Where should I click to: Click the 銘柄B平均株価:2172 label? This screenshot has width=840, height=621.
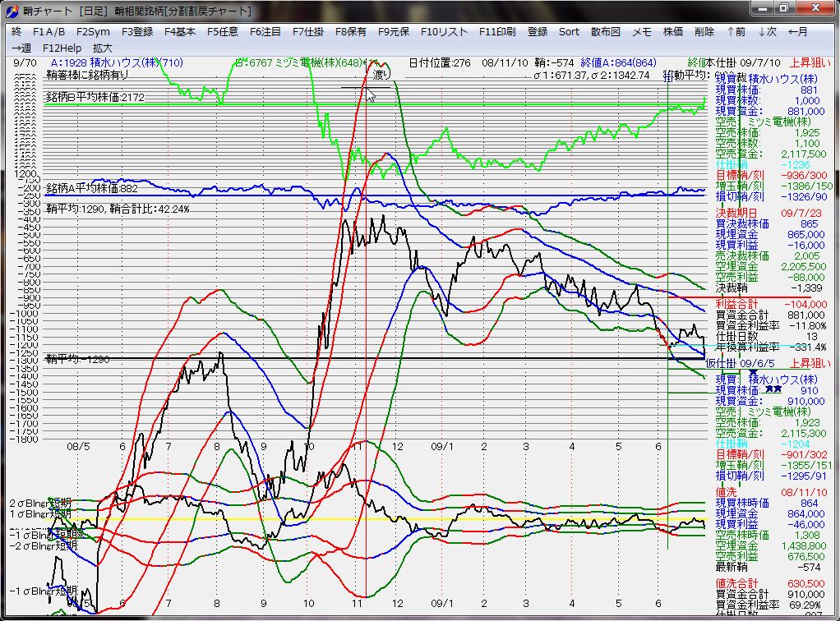point(95,98)
